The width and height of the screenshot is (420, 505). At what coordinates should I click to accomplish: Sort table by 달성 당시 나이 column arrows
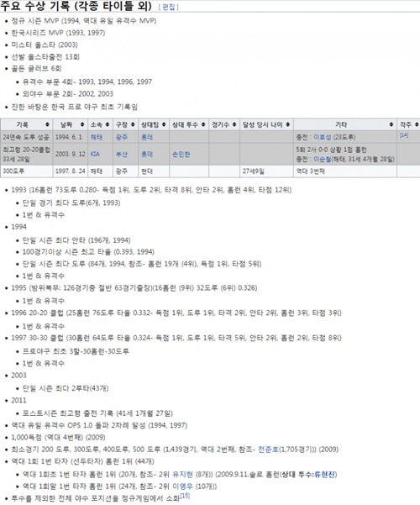coord(288,124)
